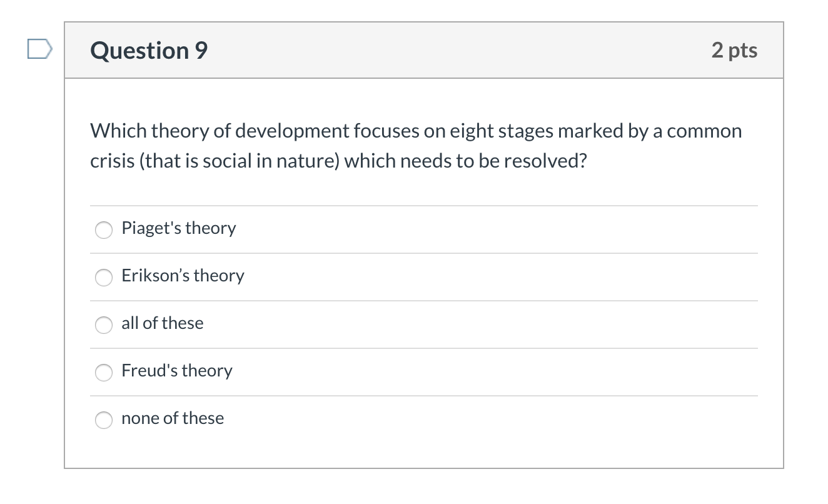Click the "Piaget's theory" answer label

pyautogui.click(x=179, y=228)
